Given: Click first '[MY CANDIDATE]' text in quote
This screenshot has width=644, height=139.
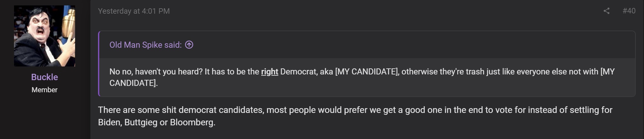Looking at the screenshot, I should point(367,72).
